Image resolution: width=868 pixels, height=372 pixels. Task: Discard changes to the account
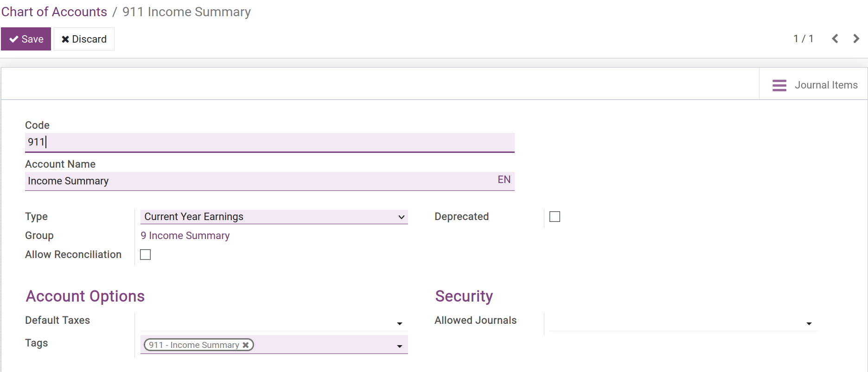tap(84, 39)
